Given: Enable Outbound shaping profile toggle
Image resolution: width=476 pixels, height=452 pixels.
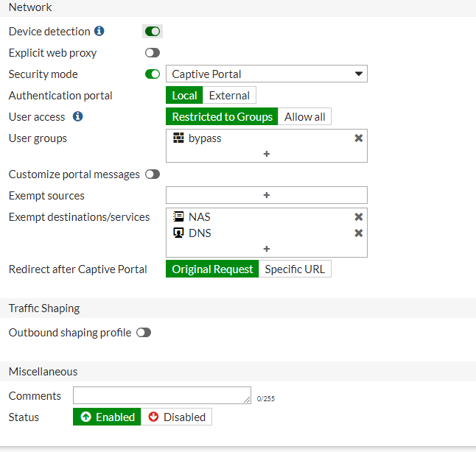Looking at the screenshot, I should (x=144, y=333).
